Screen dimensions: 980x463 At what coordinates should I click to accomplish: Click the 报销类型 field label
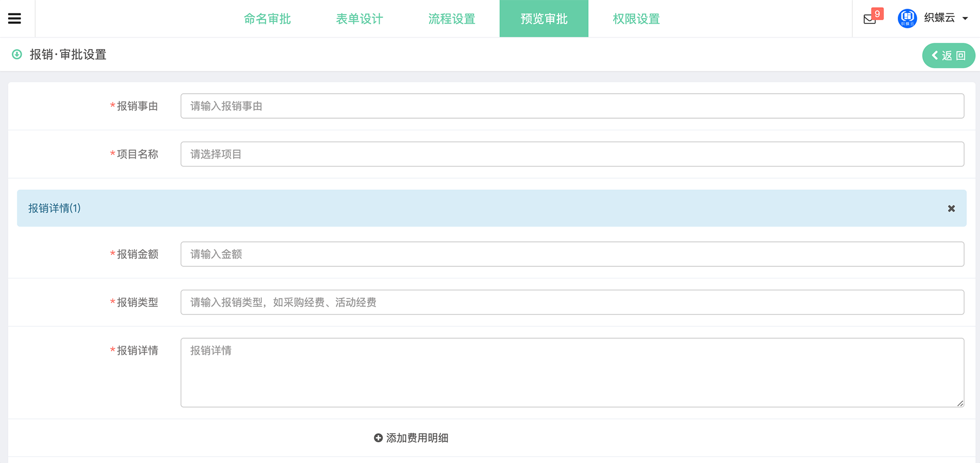[137, 302]
